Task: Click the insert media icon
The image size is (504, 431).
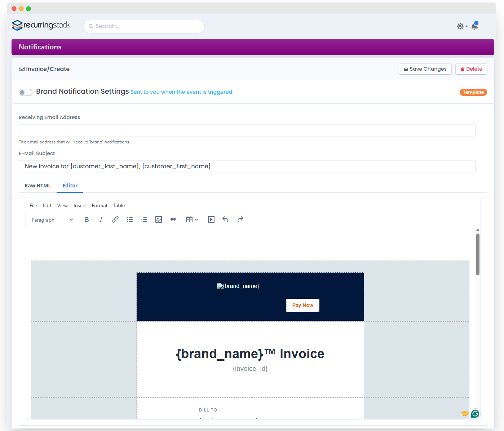Action: [x=211, y=219]
